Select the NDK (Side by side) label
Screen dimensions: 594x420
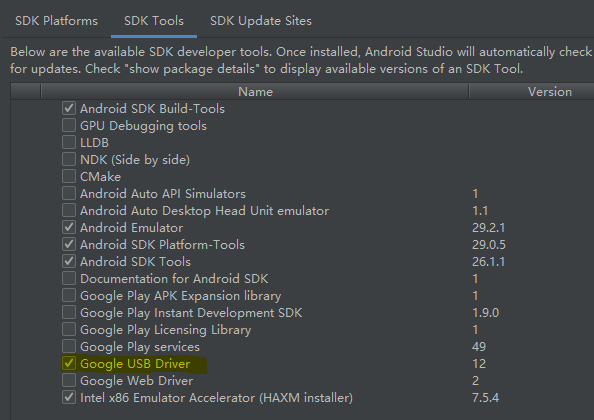tap(135, 160)
